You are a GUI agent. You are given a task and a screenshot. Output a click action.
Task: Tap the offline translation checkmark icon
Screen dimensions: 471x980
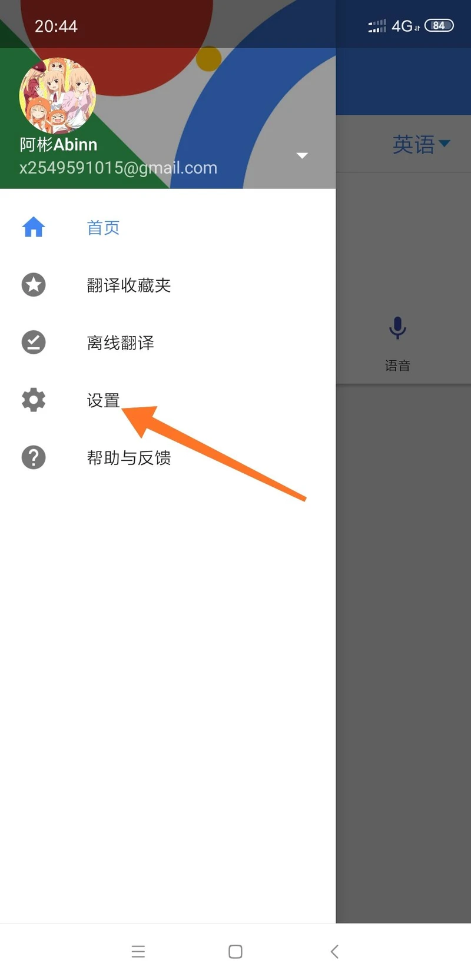(34, 343)
